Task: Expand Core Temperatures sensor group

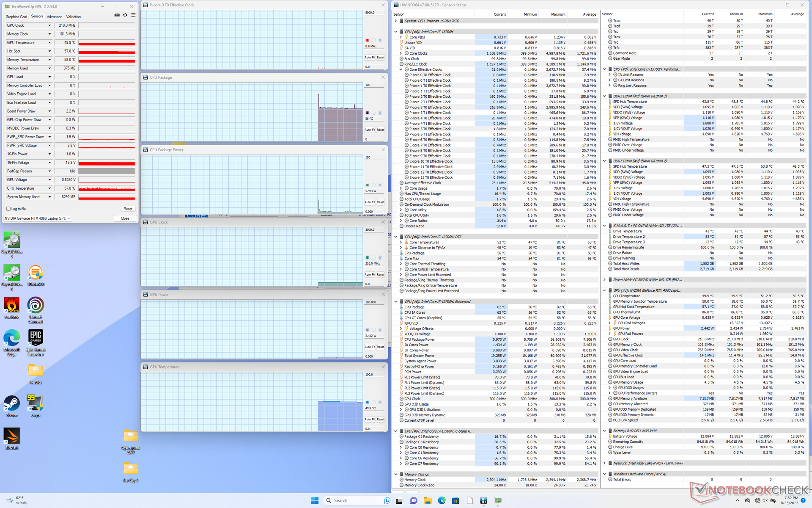Action: (x=401, y=242)
